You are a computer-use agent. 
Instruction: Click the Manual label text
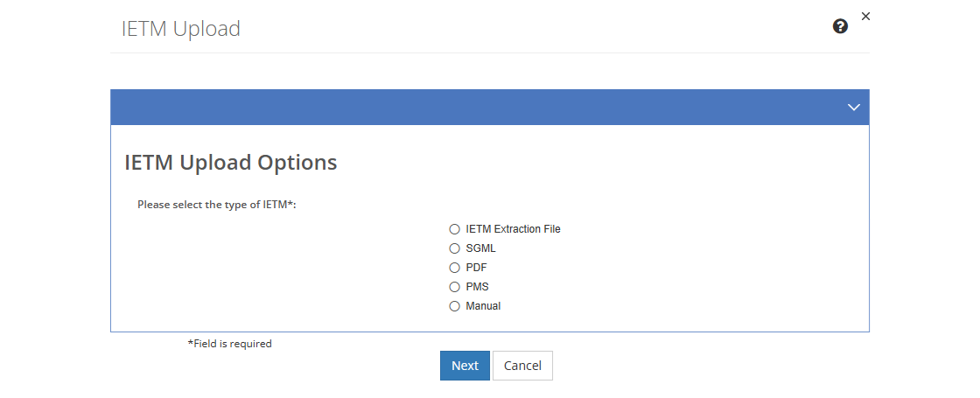tap(483, 307)
